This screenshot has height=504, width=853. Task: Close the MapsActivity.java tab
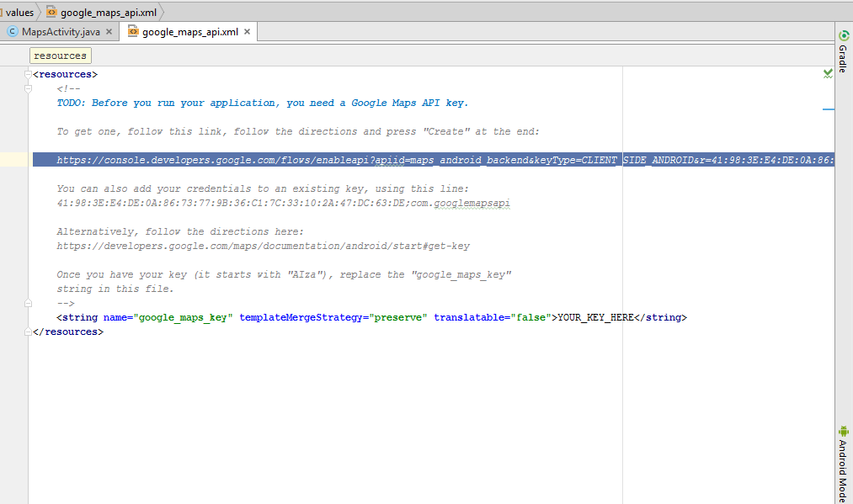[109, 31]
